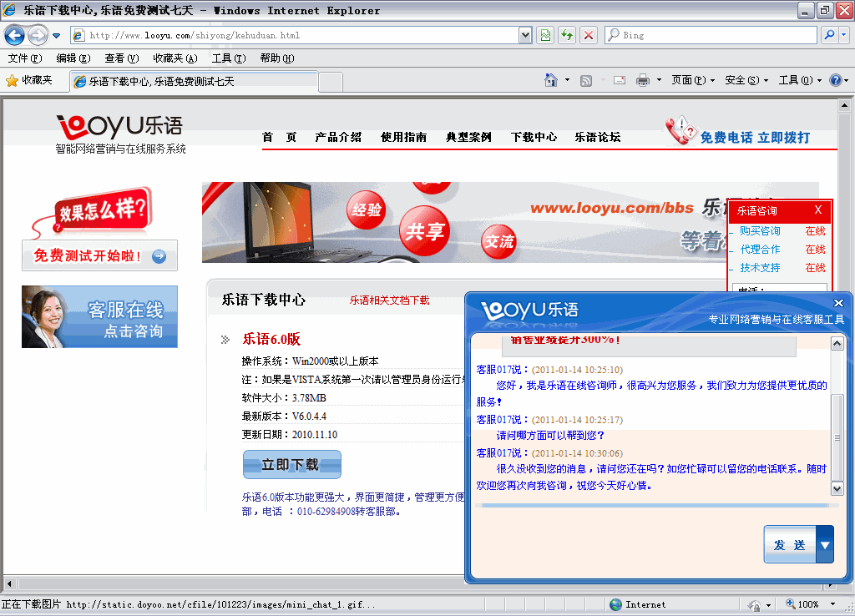Image resolution: width=855 pixels, height=616 pixels.
Task: Select 技术支持 in the consult panel
Action: [760, 268]
